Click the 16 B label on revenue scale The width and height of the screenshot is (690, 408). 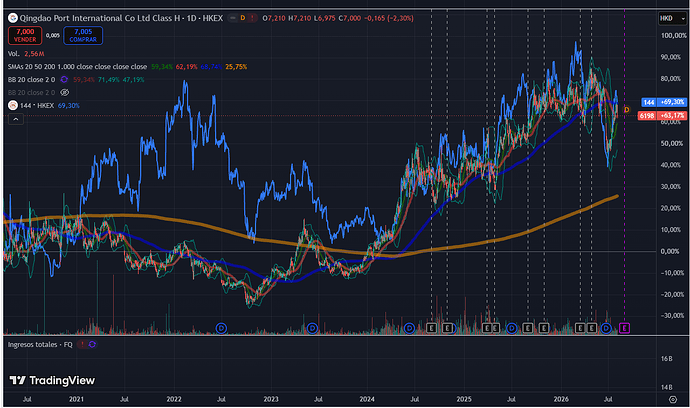click(667, 359)
